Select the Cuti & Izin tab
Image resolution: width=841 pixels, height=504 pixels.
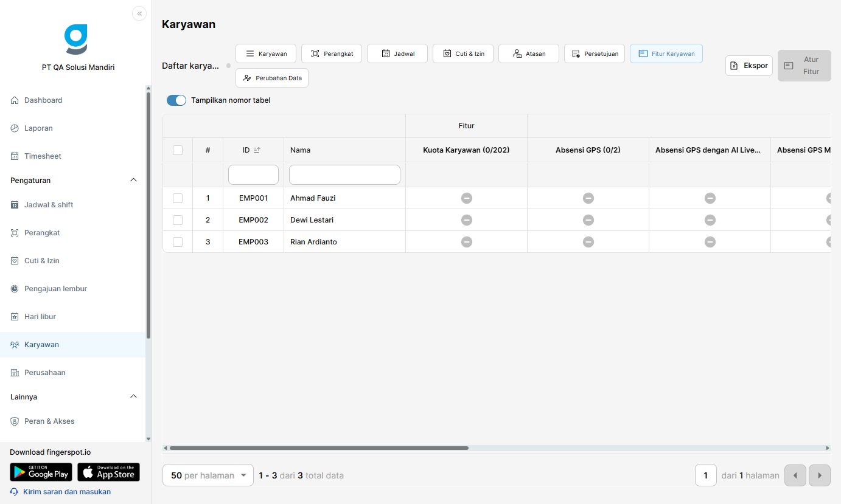[463, 54]
